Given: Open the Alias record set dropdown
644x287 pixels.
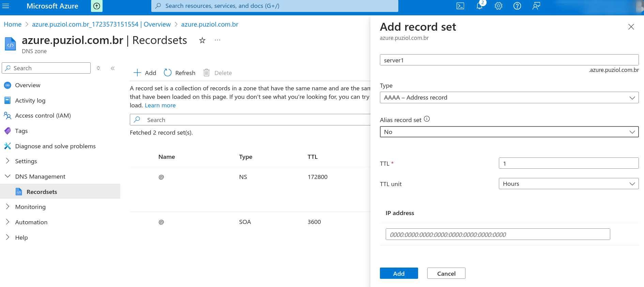Looking at the screenshot, I should click(x=509, y=132).
